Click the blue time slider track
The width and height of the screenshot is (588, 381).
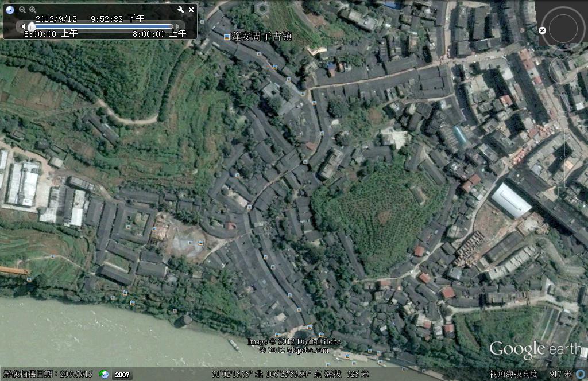point(103,26)
